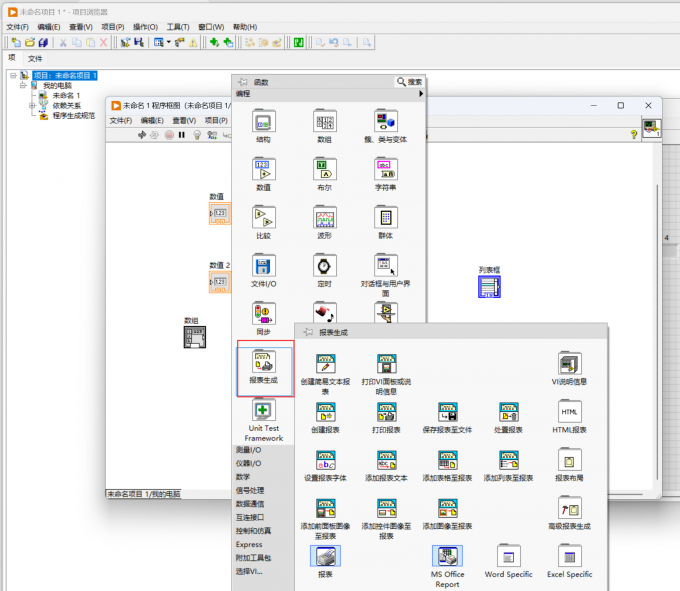The width and height of the screenshot is (680, 591).
Task: Open the 数值 (Numeric) functions palette
Action: point(264,169)
